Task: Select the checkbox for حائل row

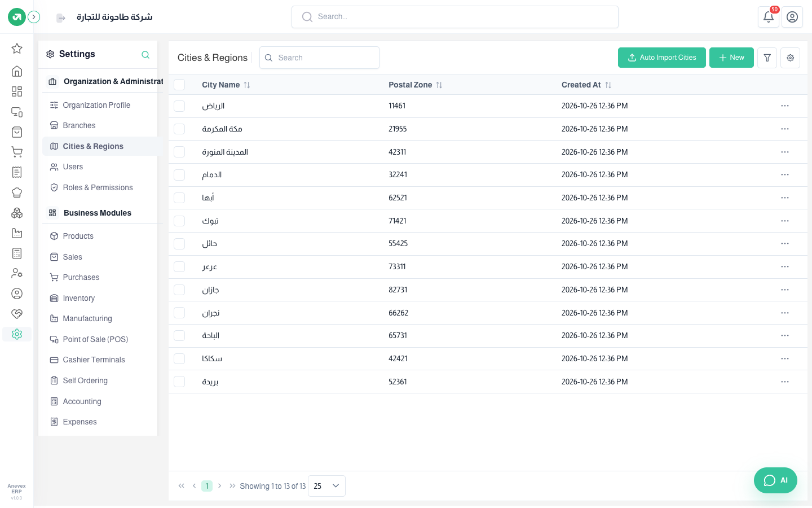Action: coord(179,244)
